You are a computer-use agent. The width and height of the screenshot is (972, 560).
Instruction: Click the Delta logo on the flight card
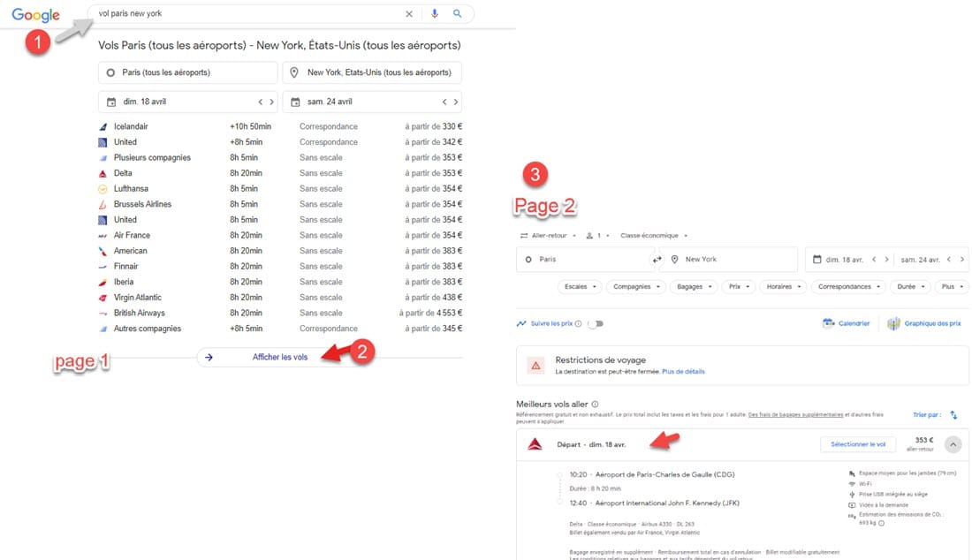click(535, 444)
